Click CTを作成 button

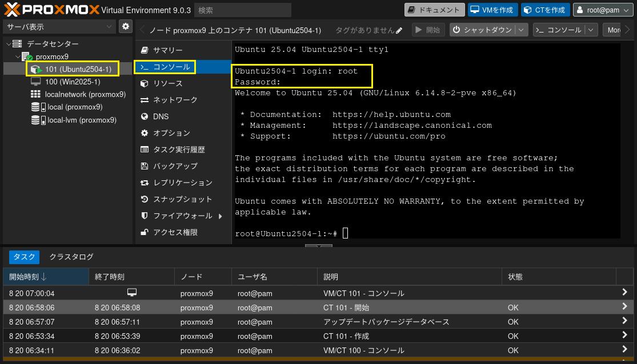[x=545, y=10]
